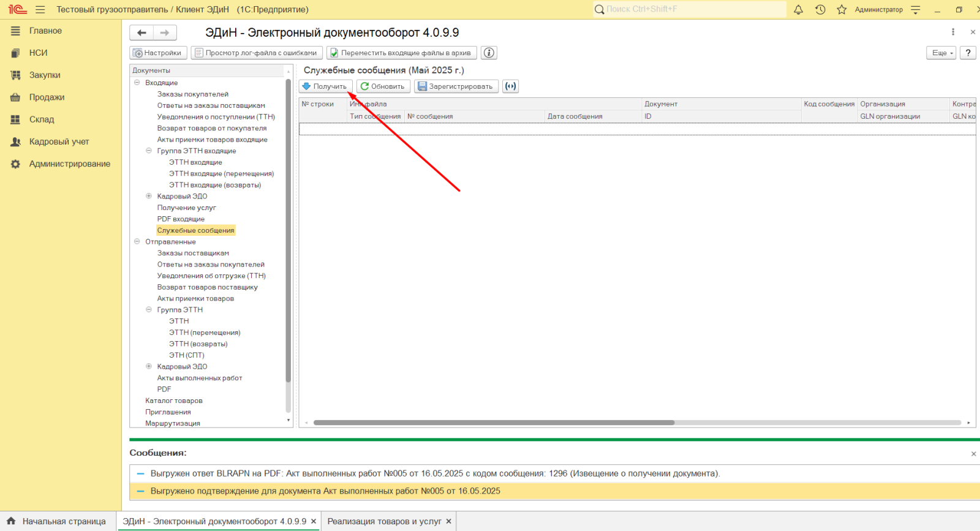Viewport: 980px width, 531px height.
Task: Open the Еще dropdown menu
Action: tap(941, 53)
